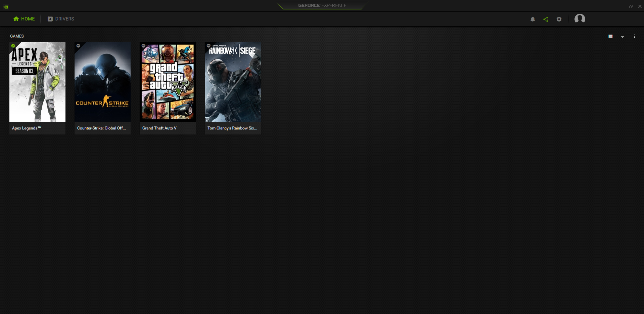Open settings via the gear icon

pyautogui.click(x=559, y=19)
